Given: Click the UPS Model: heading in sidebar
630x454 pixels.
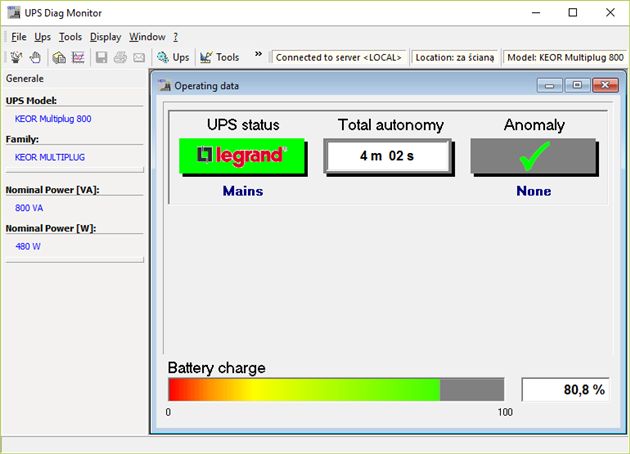Looking at the screenshot, I should pyautogui.click(x=31, y=100).
